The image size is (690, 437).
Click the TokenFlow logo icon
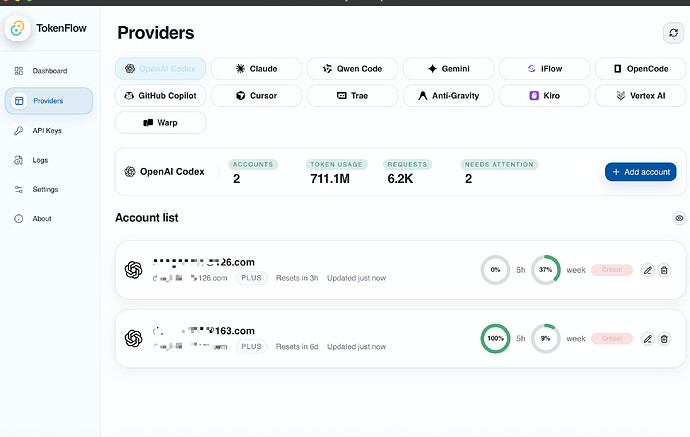(x=18, y=29)
